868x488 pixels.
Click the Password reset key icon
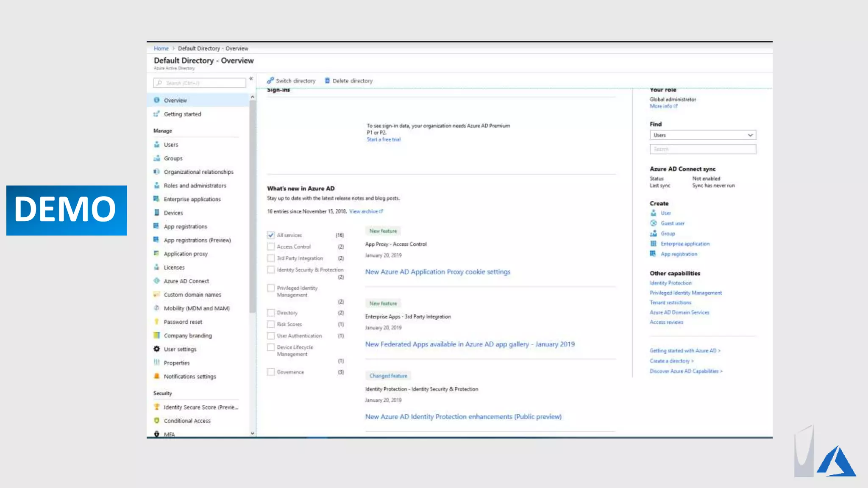(x=156, y=322)
